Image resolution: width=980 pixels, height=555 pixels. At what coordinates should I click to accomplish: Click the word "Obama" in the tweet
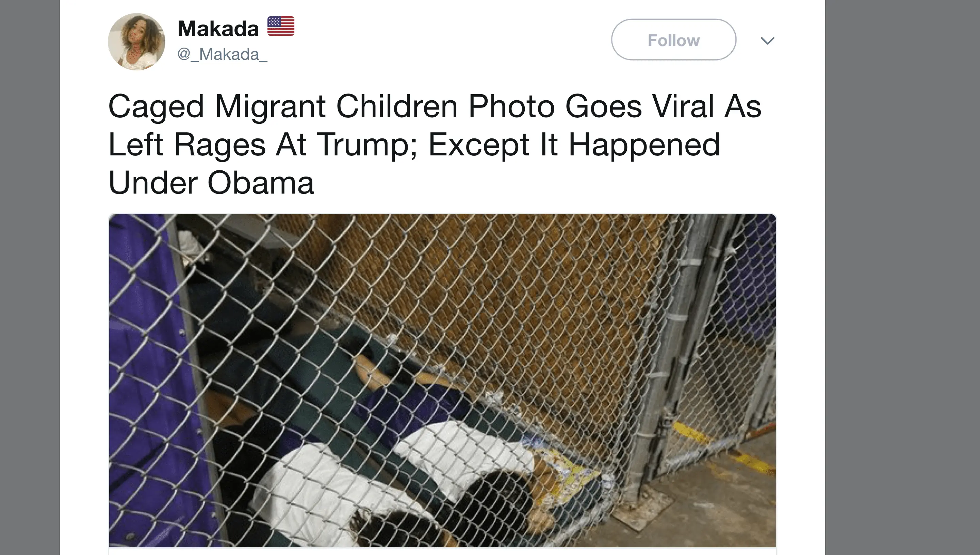pos(260,183)
